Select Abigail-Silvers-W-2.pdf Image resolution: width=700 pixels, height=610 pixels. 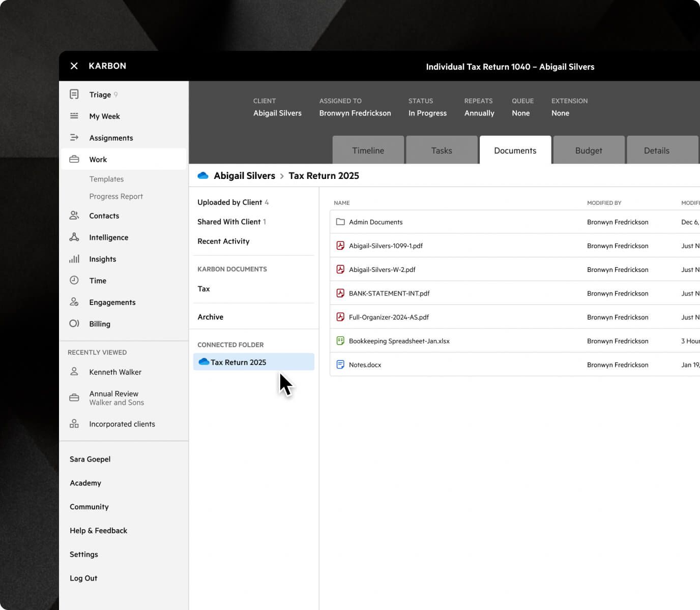coord(383,269)
